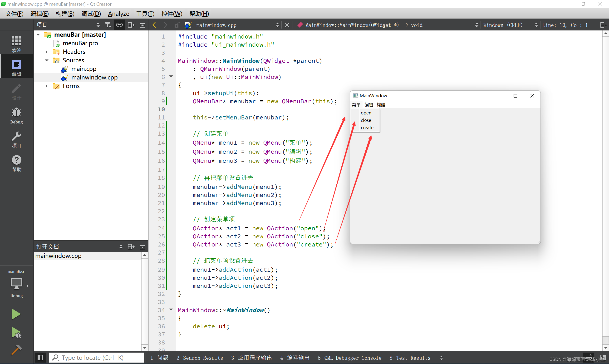Toggle the lock icon in project panel
The width and height of the screenshot is (609, 364).
coord(120,25)
